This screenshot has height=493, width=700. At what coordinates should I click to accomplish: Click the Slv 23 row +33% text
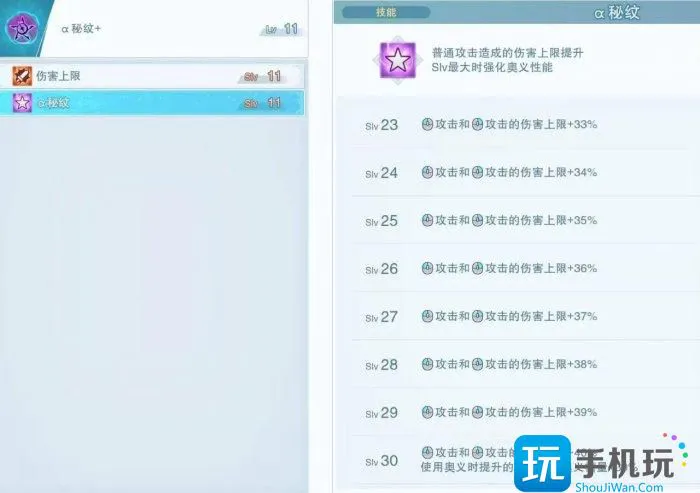(x=509, y=125)
